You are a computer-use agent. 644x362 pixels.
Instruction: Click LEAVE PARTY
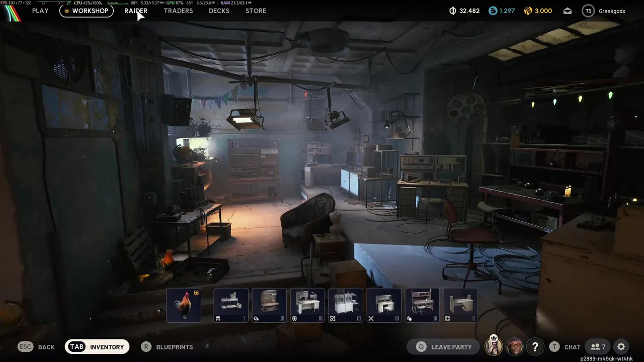click(444, 347)
